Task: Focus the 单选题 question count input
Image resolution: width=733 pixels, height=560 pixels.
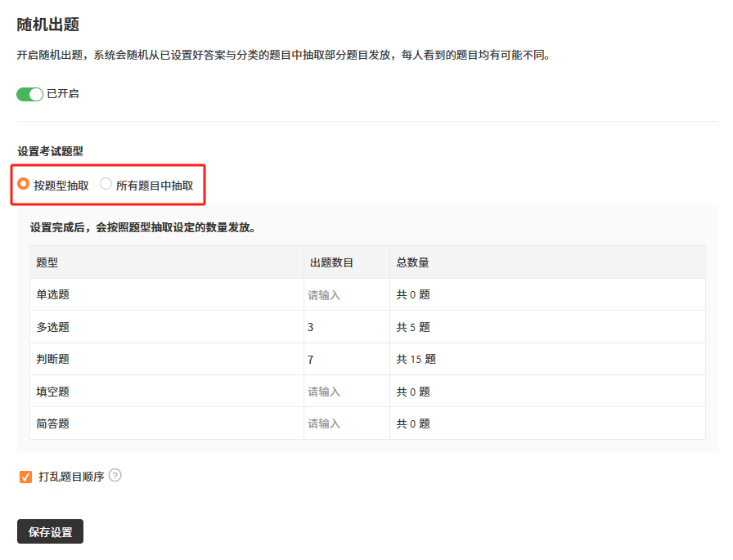Action: coord(346,294)
